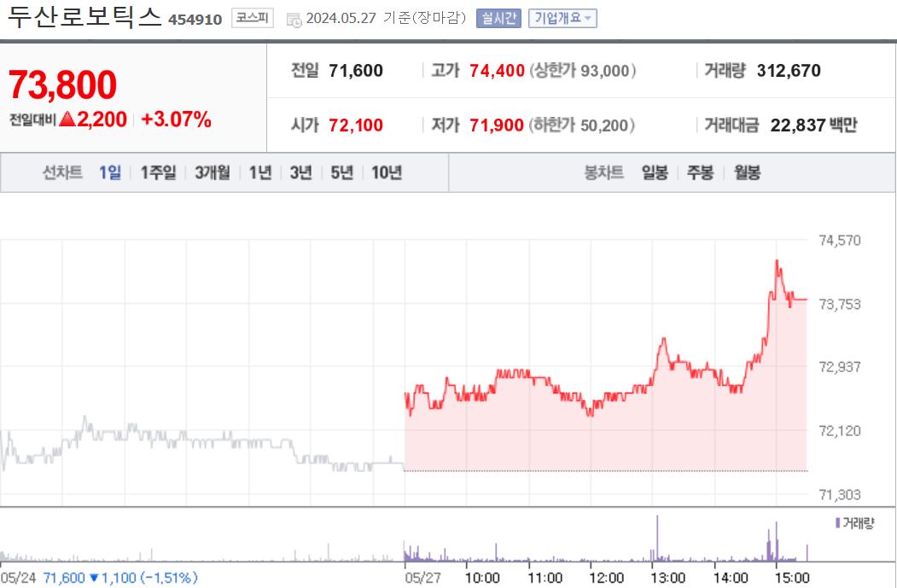Click the high price 74,400
The height and width of the screenshot is (588, 897).
(497, 70)
